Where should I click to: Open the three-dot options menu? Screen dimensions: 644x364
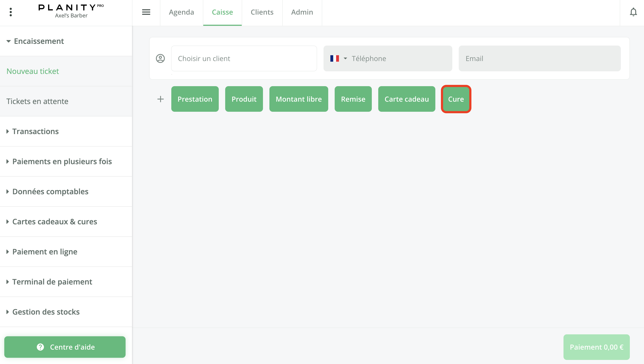click(11, 12)
